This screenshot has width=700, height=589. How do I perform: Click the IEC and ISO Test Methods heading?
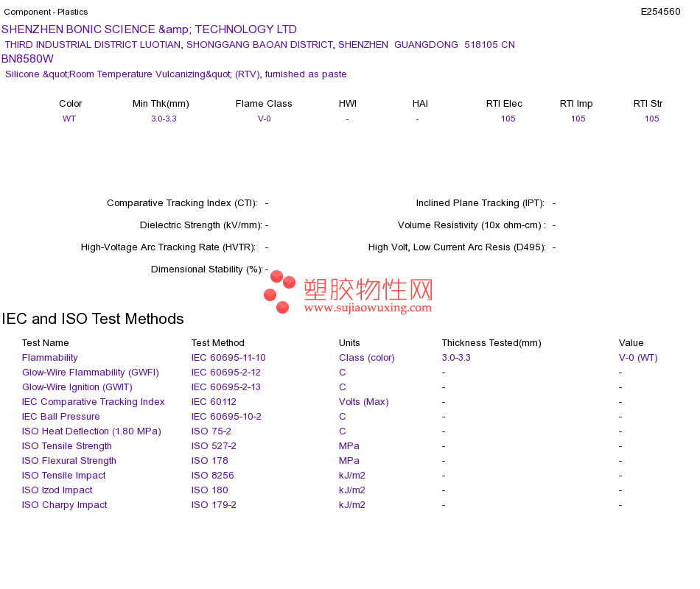point(92,319)
